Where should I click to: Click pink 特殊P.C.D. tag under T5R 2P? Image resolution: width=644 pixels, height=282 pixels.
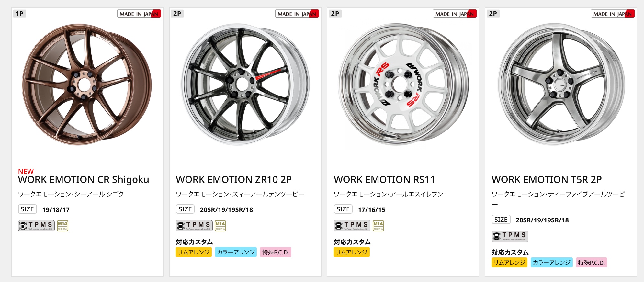click(591, 263)
